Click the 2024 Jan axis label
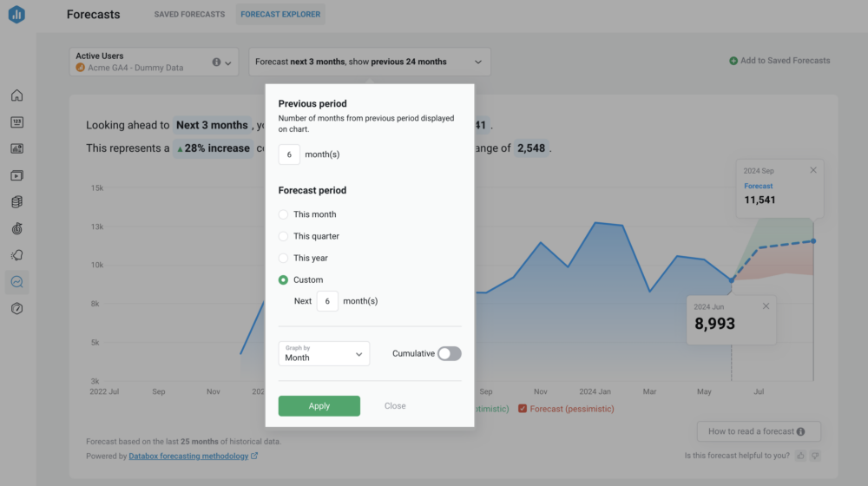Image resolution: width=868 pixels, height=486 pixels. click(595, 391)
